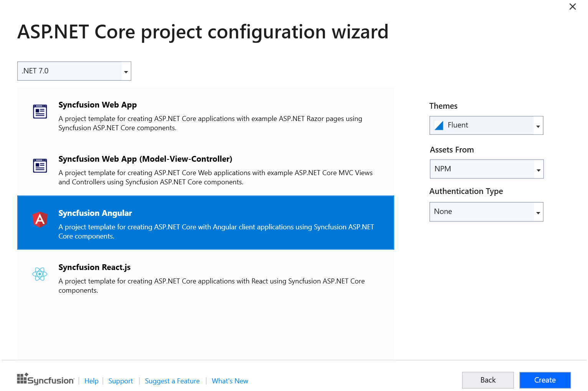
Task: Open the Help link
Action: tap(91, 381)
